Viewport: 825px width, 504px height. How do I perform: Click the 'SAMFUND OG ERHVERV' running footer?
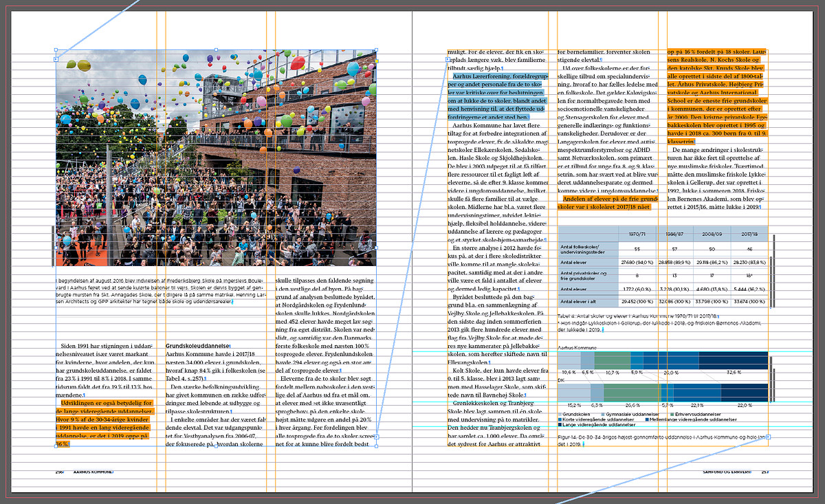pyautogui.click(x=727, y=472)
